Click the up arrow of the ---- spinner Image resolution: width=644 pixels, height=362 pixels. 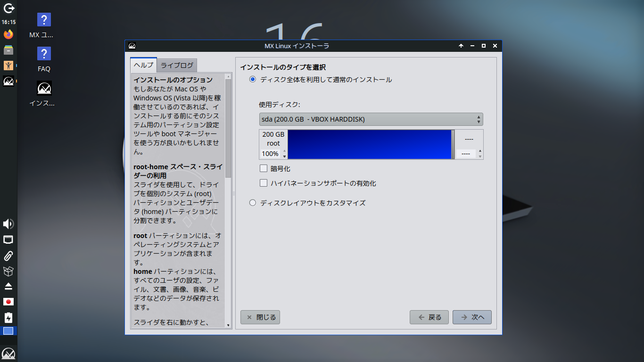pyautogui.click(x=480, y=151)
